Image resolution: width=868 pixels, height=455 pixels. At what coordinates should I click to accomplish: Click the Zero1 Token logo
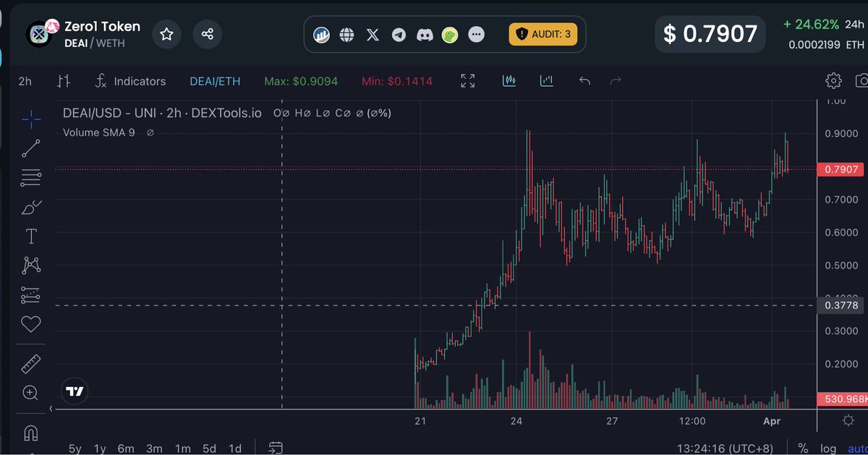coord(41,33)
